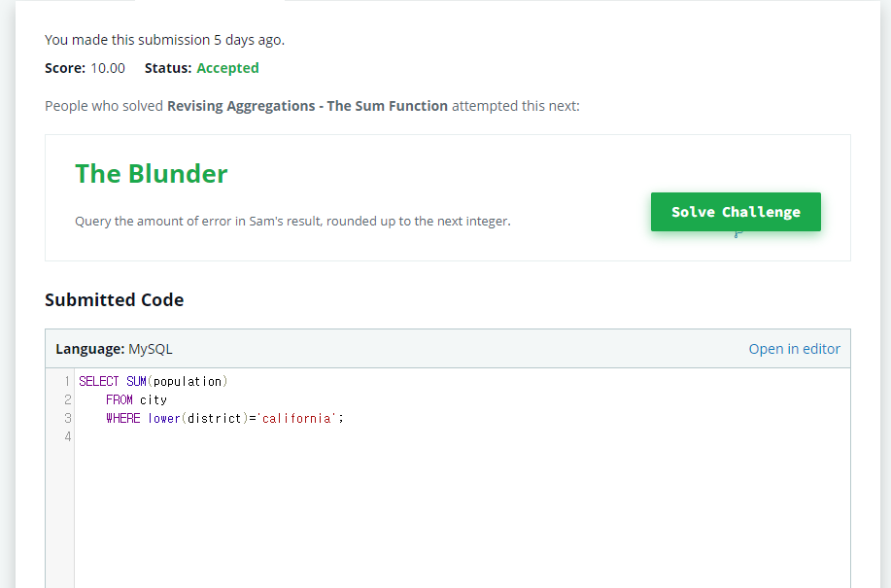Click the WHERE lower(district) code line

tap(225, 419)
